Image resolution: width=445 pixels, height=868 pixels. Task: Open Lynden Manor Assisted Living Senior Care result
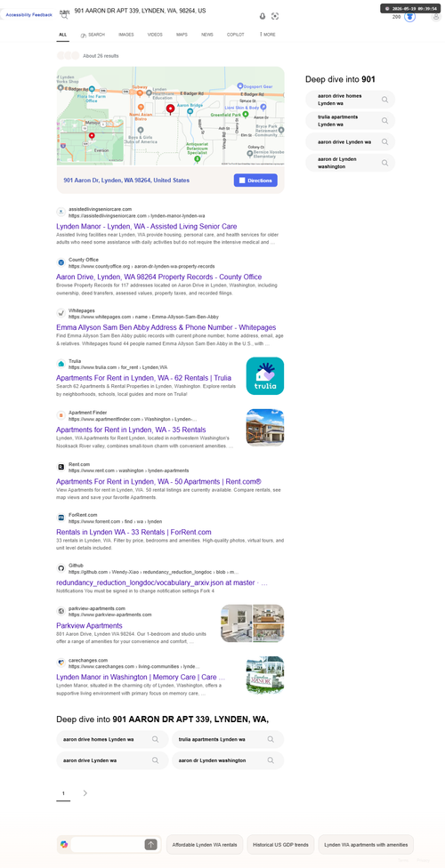(146, 227)
